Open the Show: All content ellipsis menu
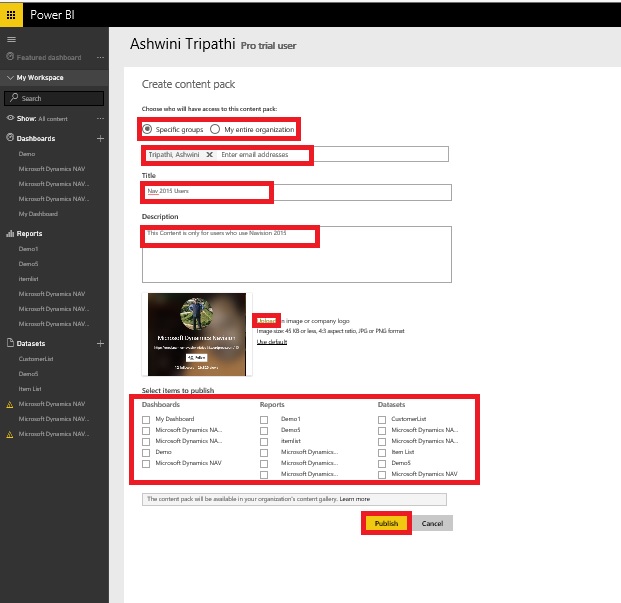The image size is (621, 603). point(99,118)
